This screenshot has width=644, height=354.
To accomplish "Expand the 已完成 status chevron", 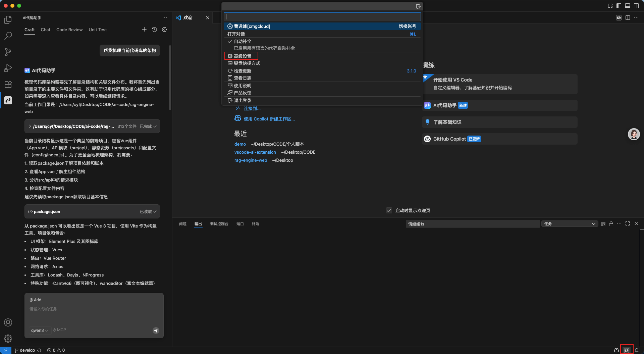I will [x=155, y=127].
